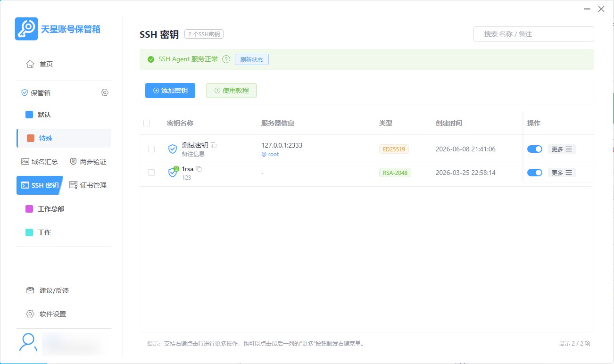Click the 127.0.0.1:2333 server info
614x364 pixels.
282,145
